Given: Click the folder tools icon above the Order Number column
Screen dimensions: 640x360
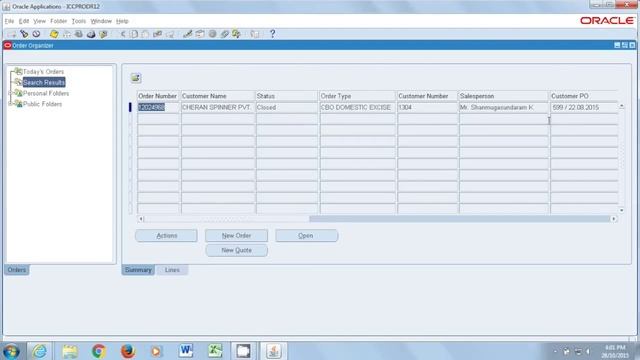Looking at the screenshot, I should [136, 78].
